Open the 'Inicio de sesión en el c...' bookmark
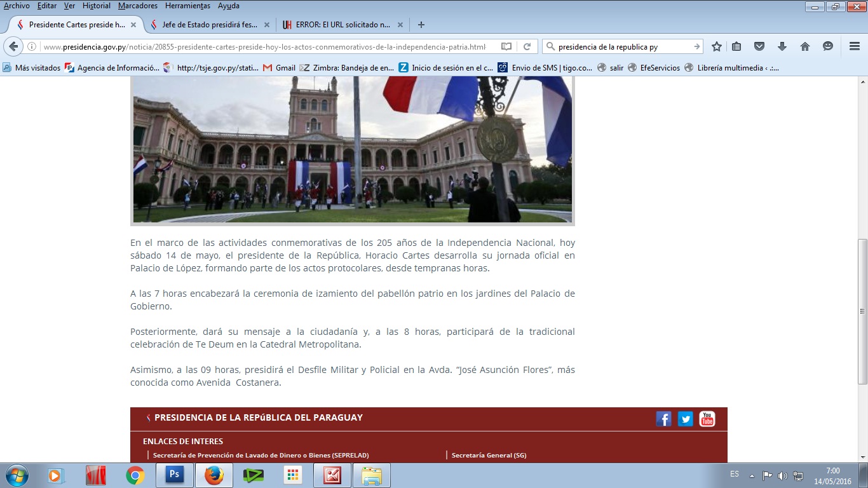This screenshot has width=868, height=488. [x=446, y=67]
